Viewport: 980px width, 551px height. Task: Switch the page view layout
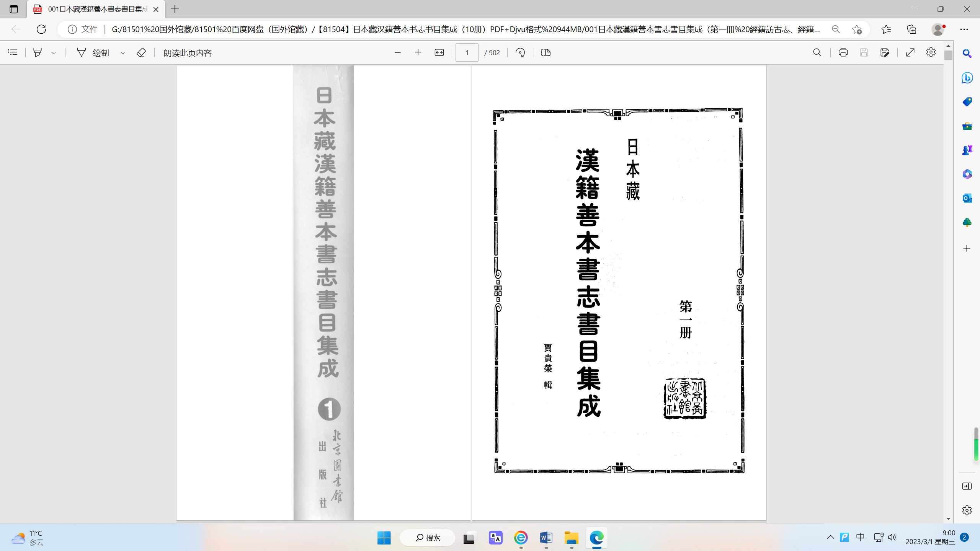[546, 52]
